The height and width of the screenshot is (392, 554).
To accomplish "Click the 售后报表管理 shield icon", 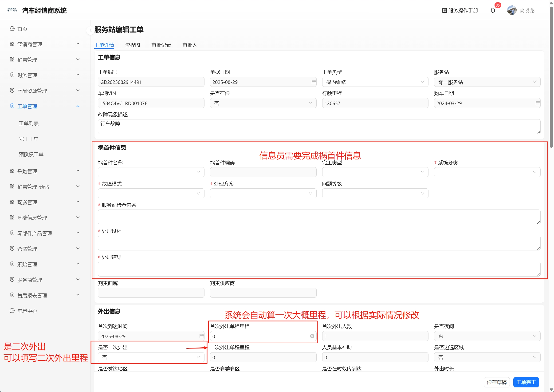I will pyautogui.click(x=12, y=295).
